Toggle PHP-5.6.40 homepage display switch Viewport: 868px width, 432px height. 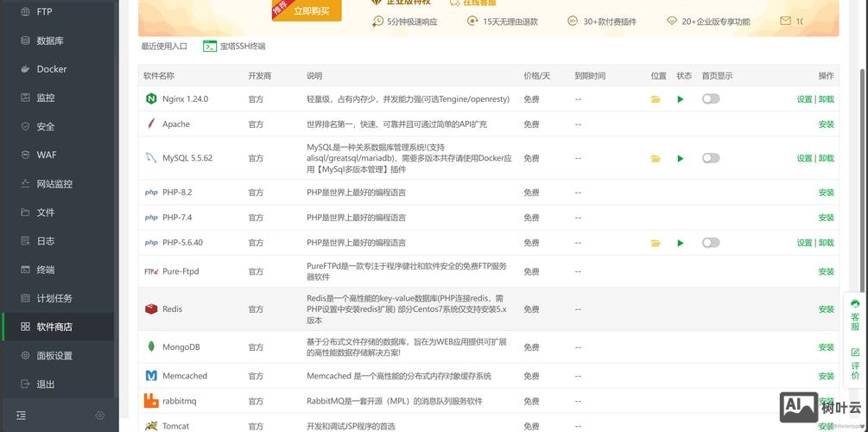(711, 243)
